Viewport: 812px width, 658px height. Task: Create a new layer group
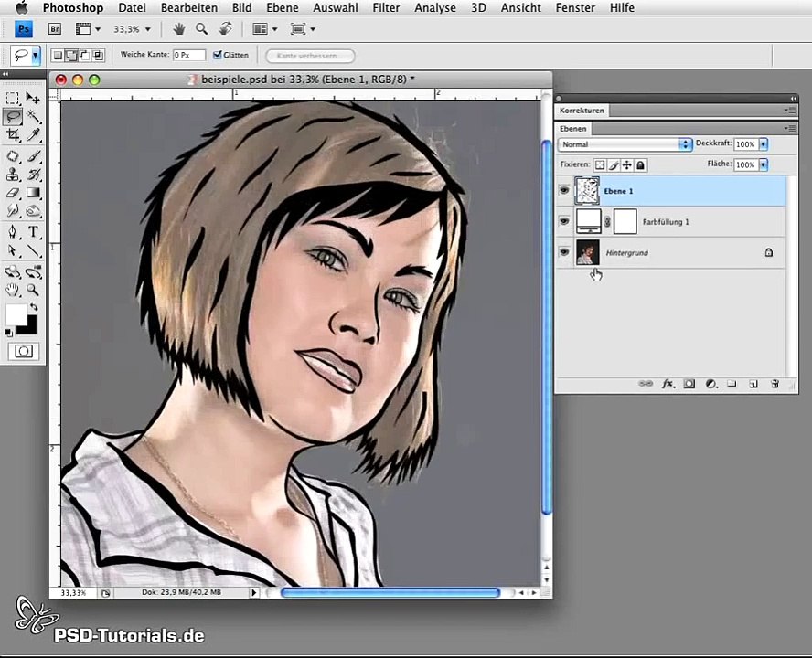732,384
